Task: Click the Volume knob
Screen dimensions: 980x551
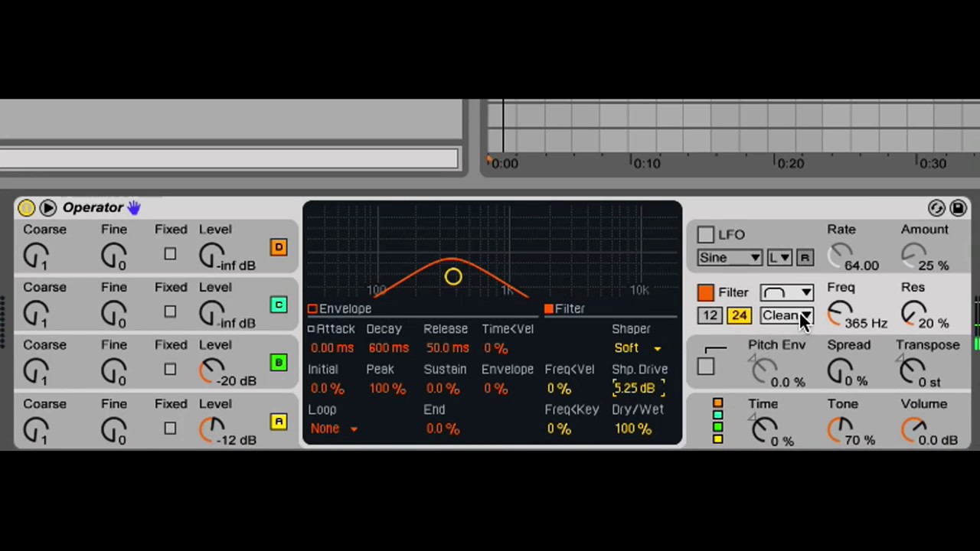Action: point(913,430)
